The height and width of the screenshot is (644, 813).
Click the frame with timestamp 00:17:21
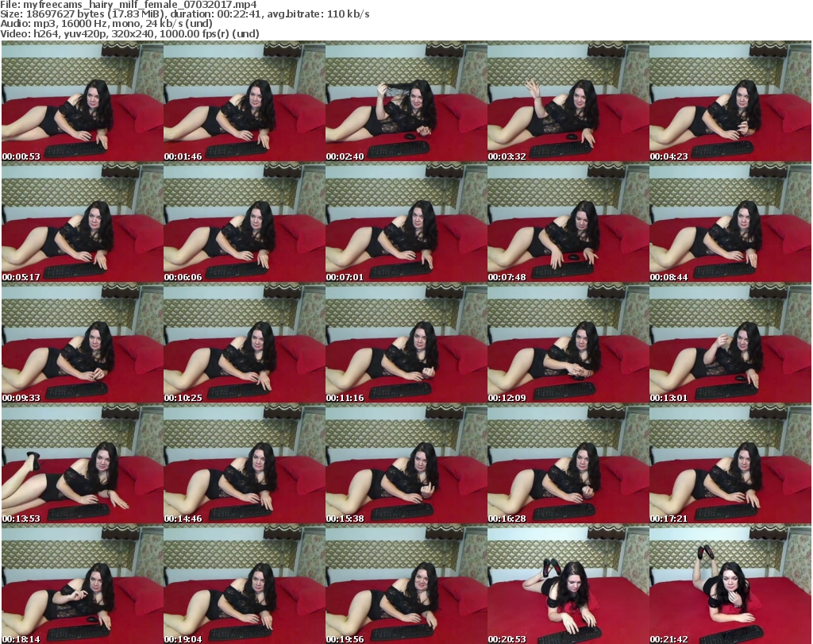tap(730, 464)
